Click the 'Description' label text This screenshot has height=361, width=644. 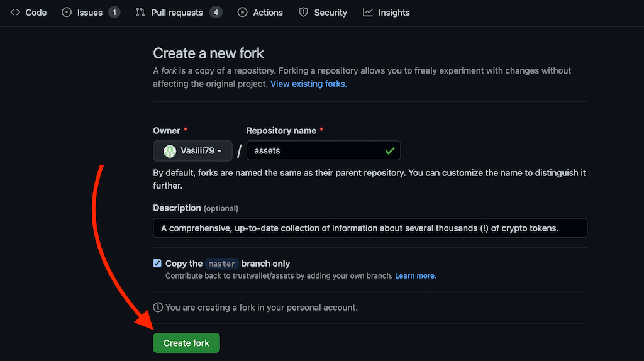pyautogui.click(x=177, y=208)
